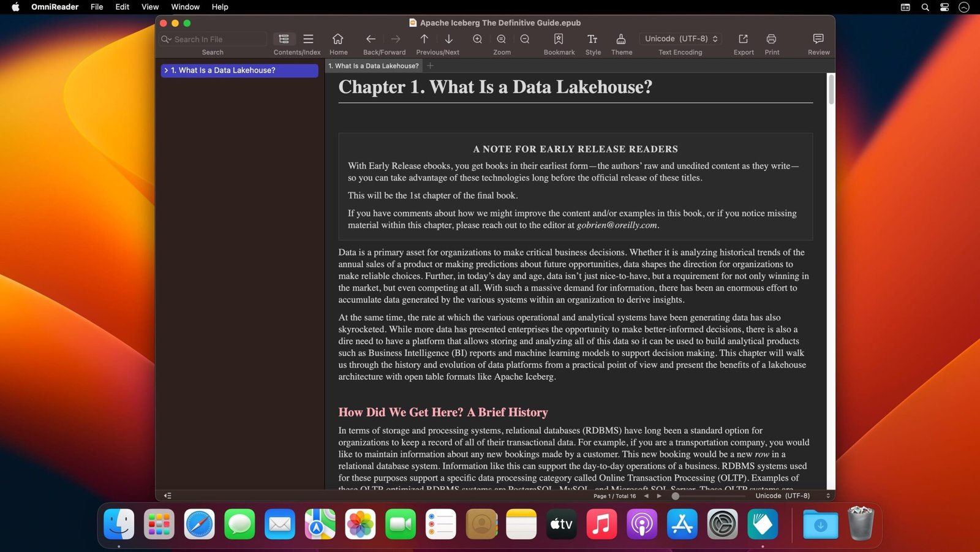Image resolution: width=980 pixels, height=552 pixels.
Task: Zoom in on the book text
Action: point(477,39)
